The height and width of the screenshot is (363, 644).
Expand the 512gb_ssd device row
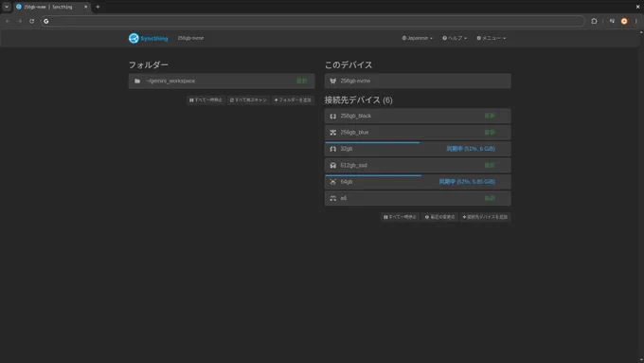(418, 165)
